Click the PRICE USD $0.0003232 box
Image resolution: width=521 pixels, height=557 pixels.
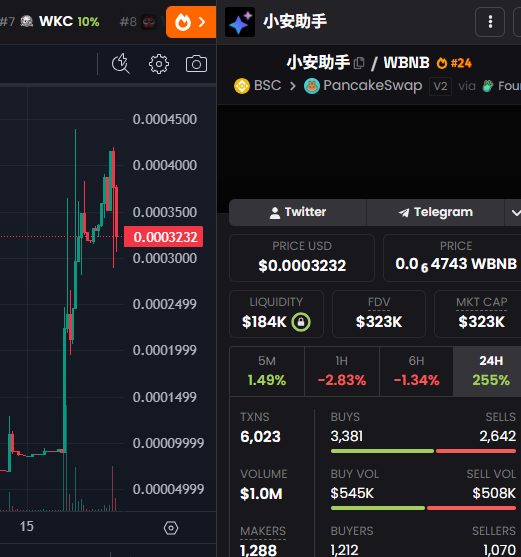pos(302,258)
